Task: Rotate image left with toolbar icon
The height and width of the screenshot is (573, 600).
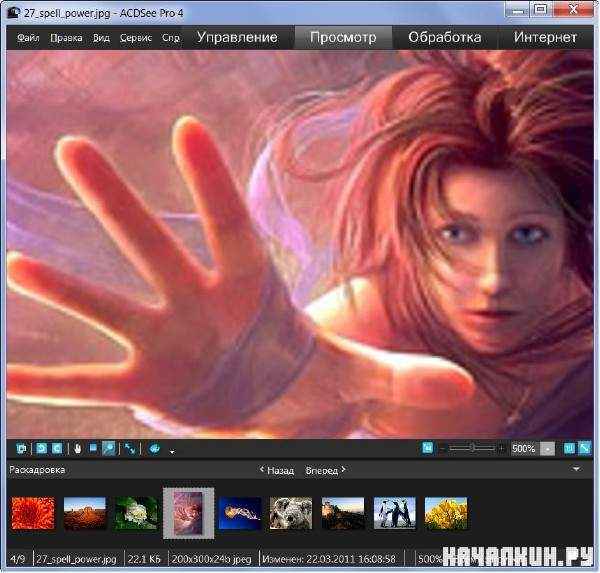Action: pyautogui.click(x=41, y=448)
